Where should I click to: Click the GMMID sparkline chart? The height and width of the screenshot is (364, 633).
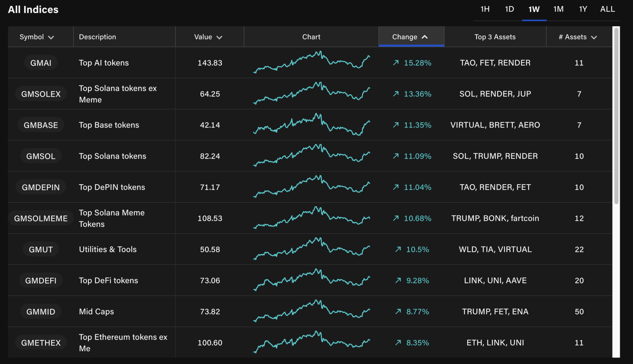[312, 311]
